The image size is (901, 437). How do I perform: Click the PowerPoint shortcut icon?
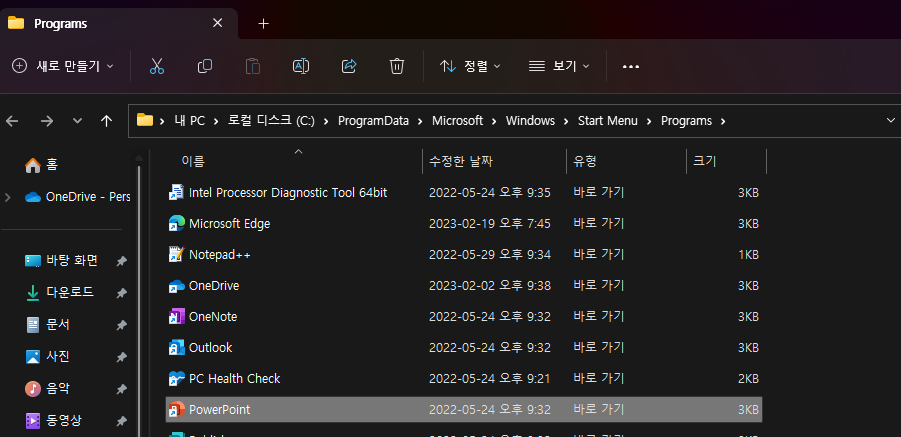click(176, 409)
